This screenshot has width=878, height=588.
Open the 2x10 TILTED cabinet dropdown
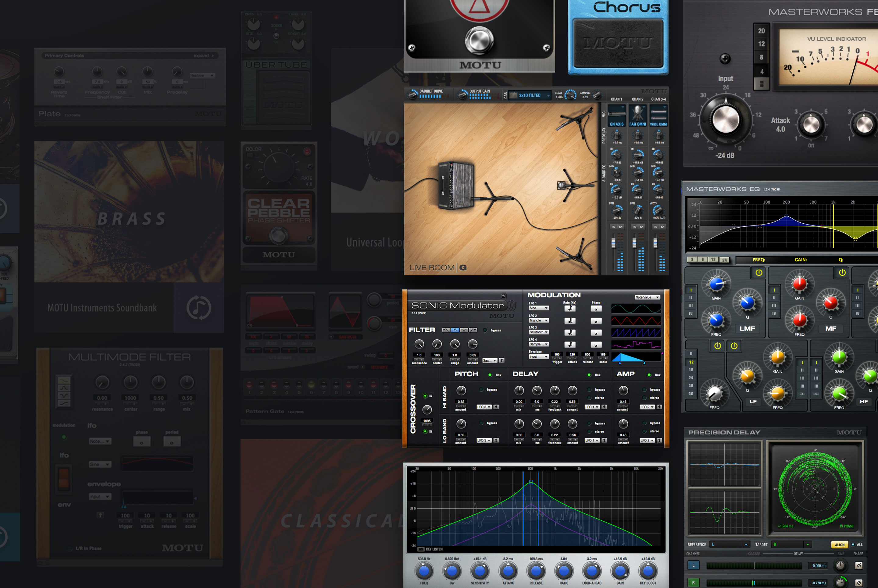click(530, 96)
